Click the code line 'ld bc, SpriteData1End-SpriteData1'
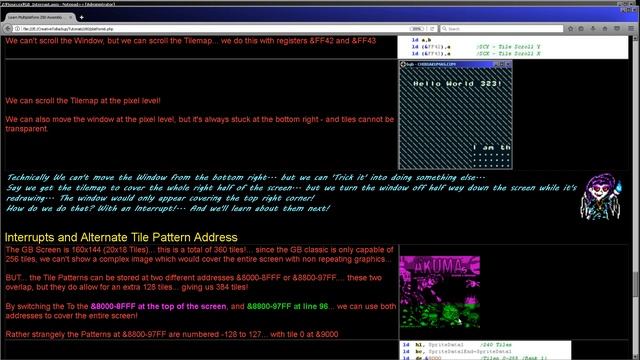The height and width of the screenshot is (360, 640). (x=457, y=352)
